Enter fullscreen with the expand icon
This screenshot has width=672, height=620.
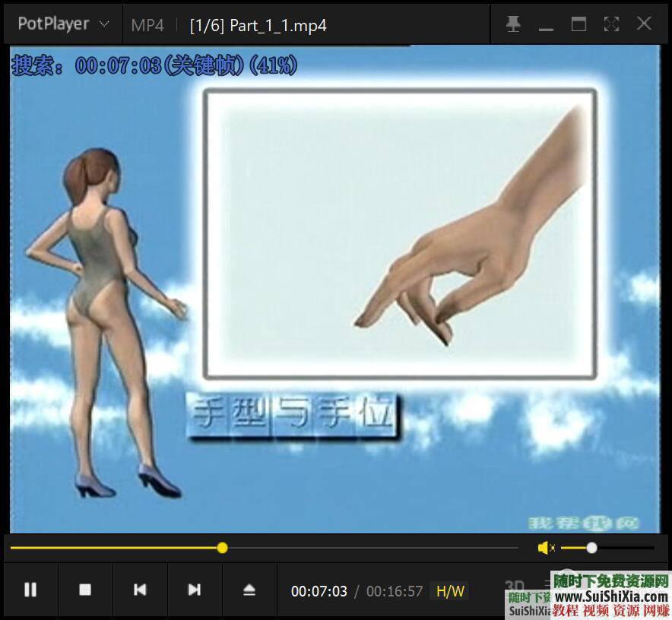click(x=611, y=24)
